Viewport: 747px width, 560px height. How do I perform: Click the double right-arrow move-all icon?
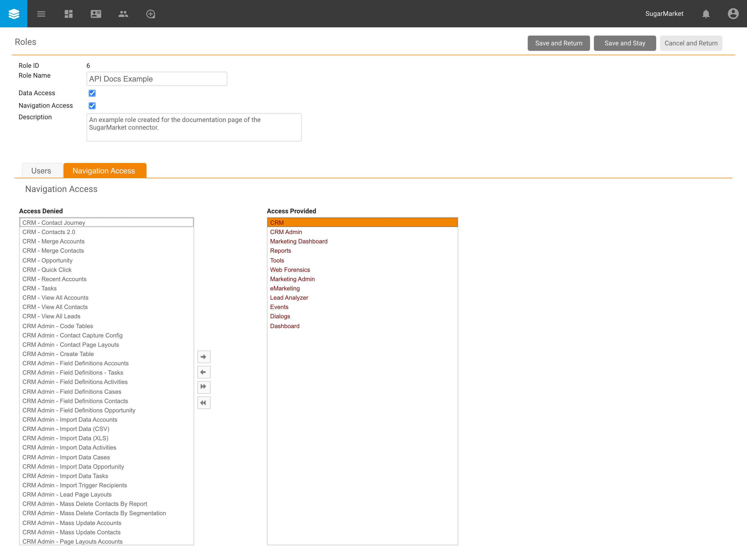(x=204, y=387)
